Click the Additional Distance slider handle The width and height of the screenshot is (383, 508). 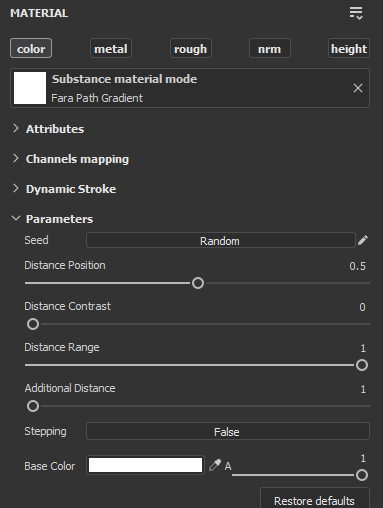33,406
